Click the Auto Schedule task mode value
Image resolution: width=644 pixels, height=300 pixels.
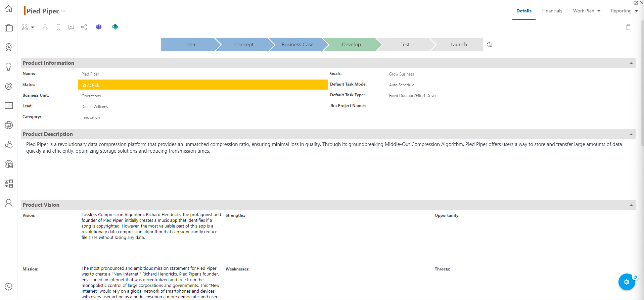click(402, 85)
